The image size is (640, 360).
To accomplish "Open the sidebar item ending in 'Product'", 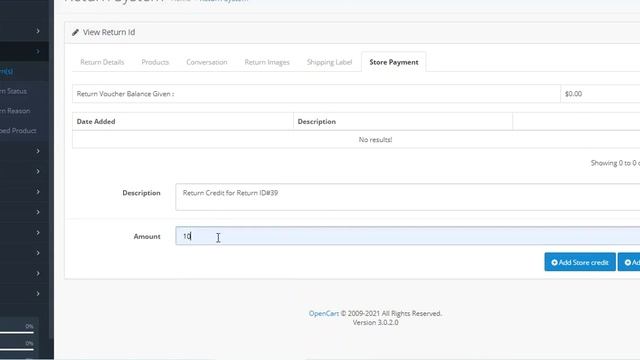I will click(18, 131).
